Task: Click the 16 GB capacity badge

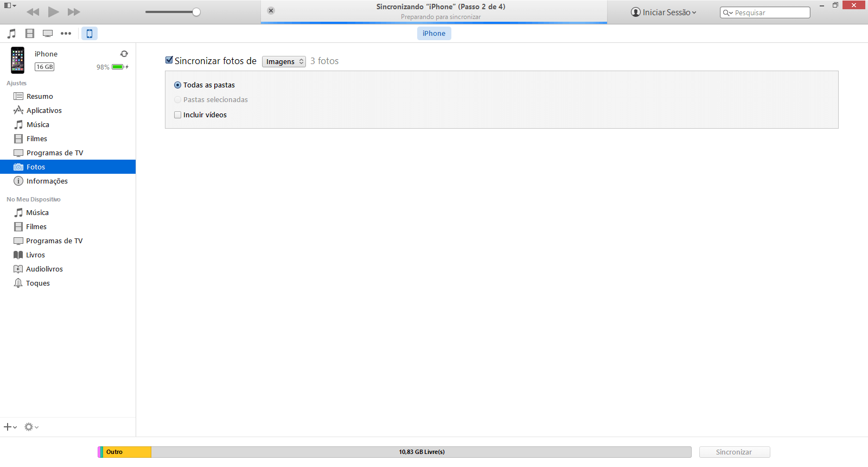Action: pyautogui.click(x=44, y=67)
